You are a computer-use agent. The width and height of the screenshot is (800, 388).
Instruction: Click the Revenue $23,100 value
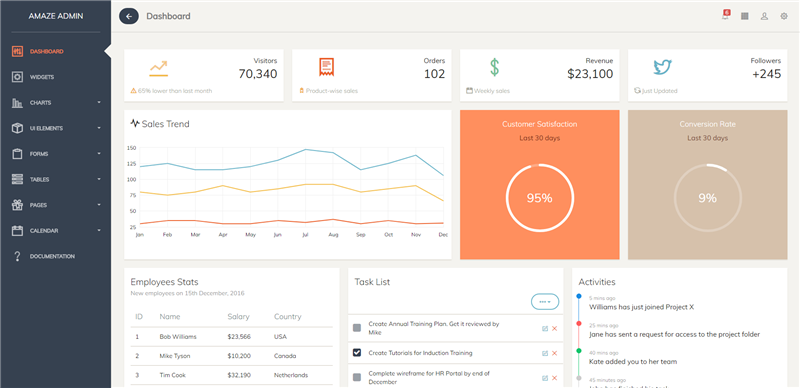(590, 74)
